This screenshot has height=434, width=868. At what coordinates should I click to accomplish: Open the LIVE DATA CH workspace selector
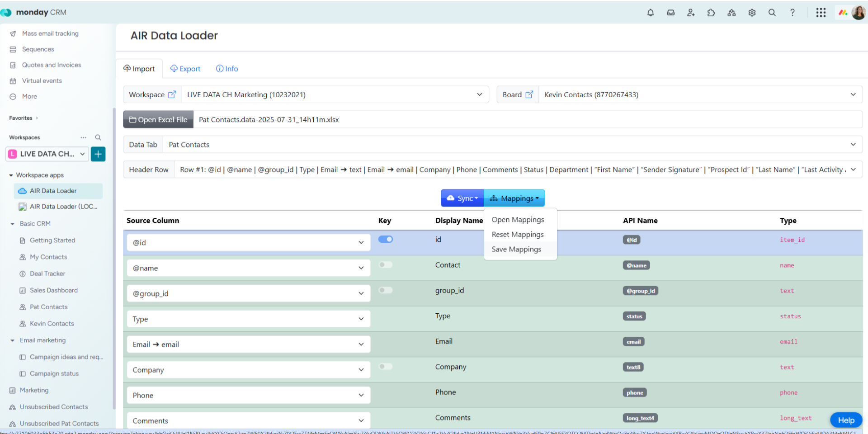tap(47, 154)
